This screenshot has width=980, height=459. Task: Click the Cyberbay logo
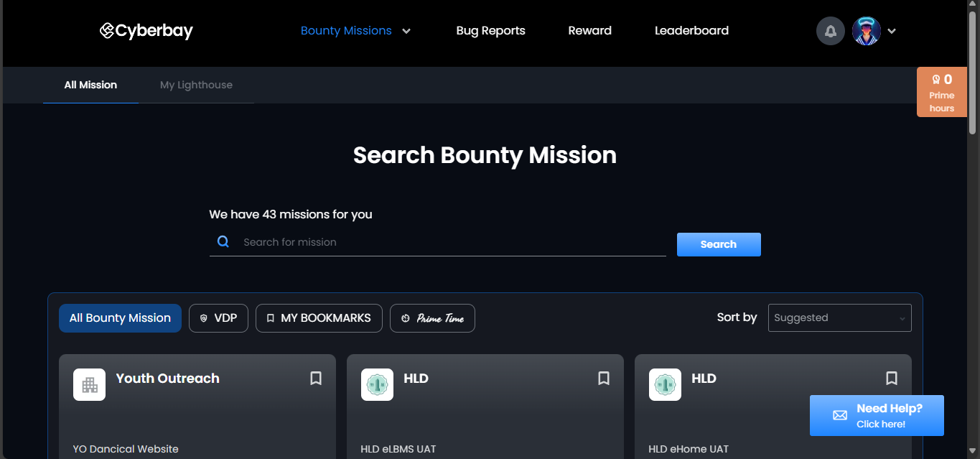pos(146,31)
